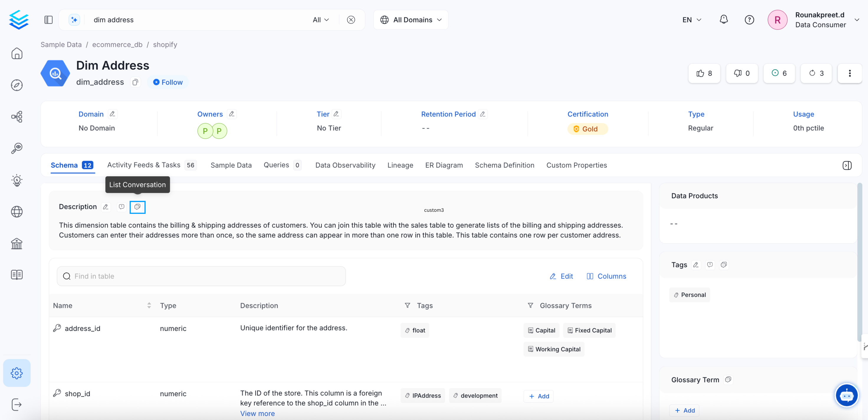Open the EN language dropdown

coord(691,20)
